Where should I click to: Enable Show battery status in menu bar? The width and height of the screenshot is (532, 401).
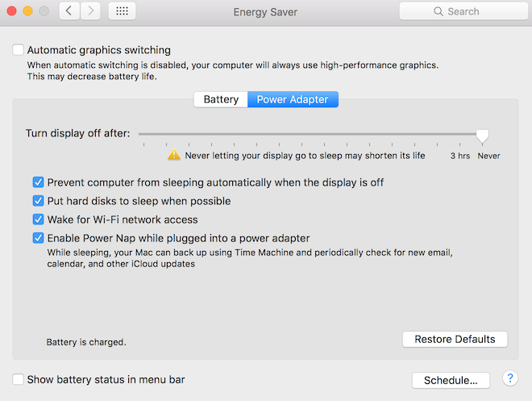pos(18,379)
